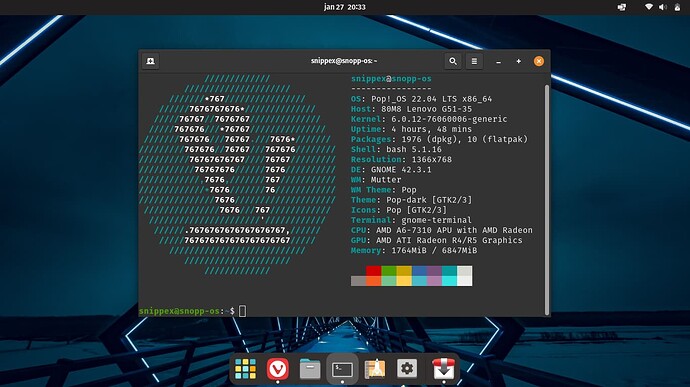The image size is (690, 387).
Task: Click the grey color block
Action: point(358,281)
